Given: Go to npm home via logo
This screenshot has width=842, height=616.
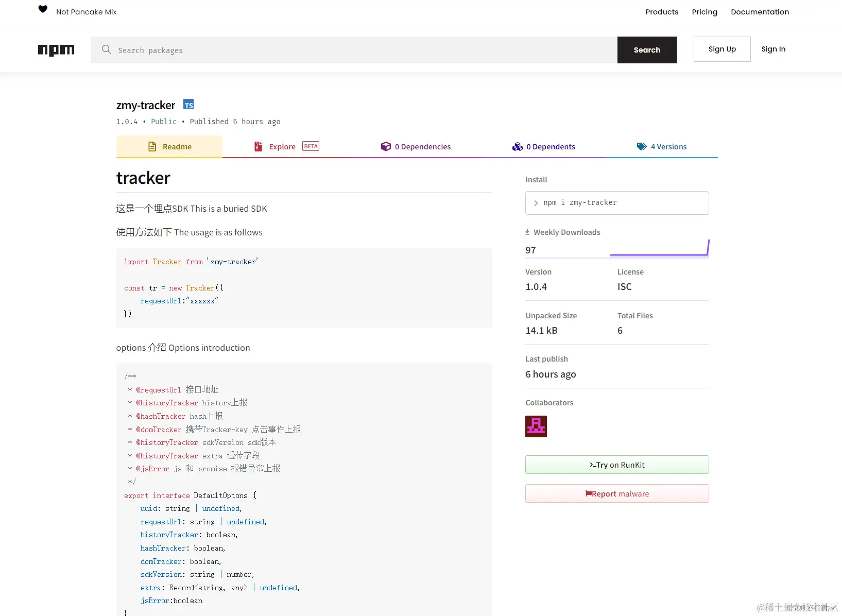Looking at the screenshot, I should click(x=56, y=50).
